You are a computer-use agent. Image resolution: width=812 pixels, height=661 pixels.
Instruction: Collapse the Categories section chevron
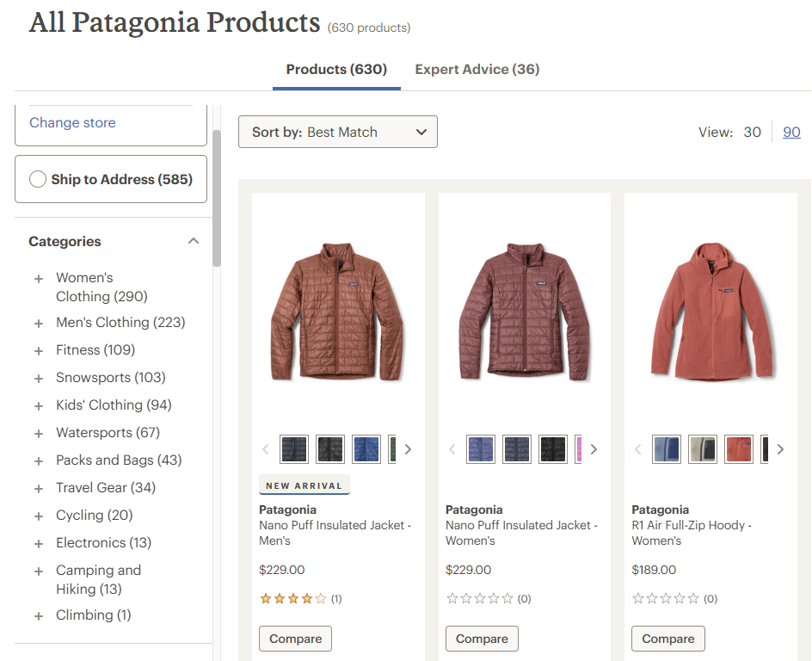pos(194,241)
